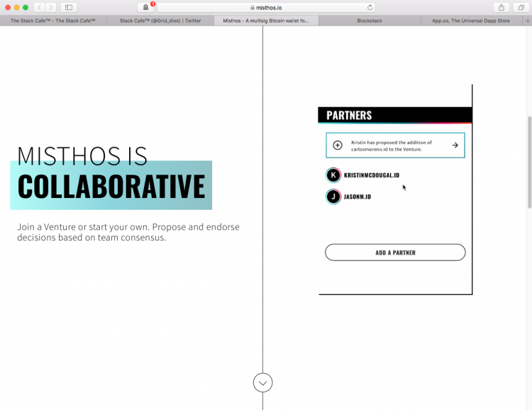The height and width of the screenshot is (410, 532).
Task: Open the Kristin proposal notice text
Action: click(392, 145)
